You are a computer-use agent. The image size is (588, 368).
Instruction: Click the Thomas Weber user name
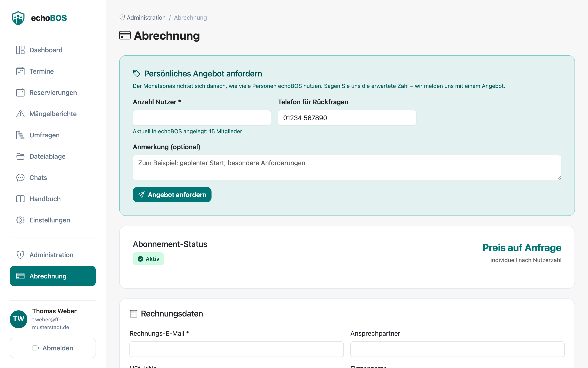click(54, 311)
